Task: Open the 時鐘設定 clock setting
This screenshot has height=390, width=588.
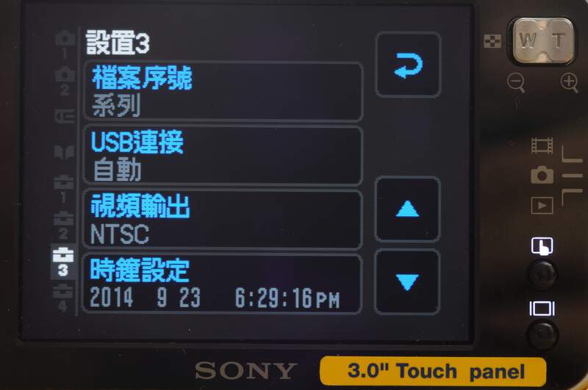Action: click(x=223, y=284)
